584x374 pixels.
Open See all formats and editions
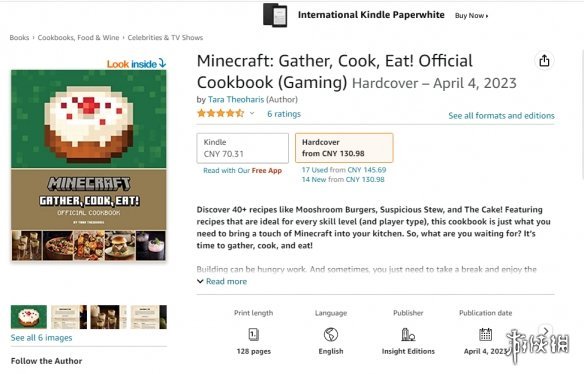tap(501, 115)
